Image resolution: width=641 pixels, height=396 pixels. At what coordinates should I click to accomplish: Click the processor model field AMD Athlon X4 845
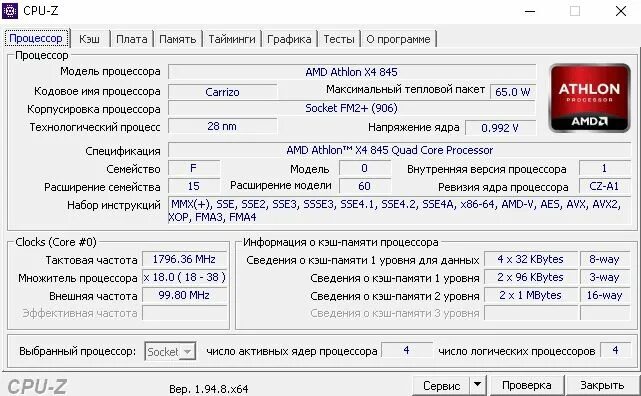click(x=352, y=72)
